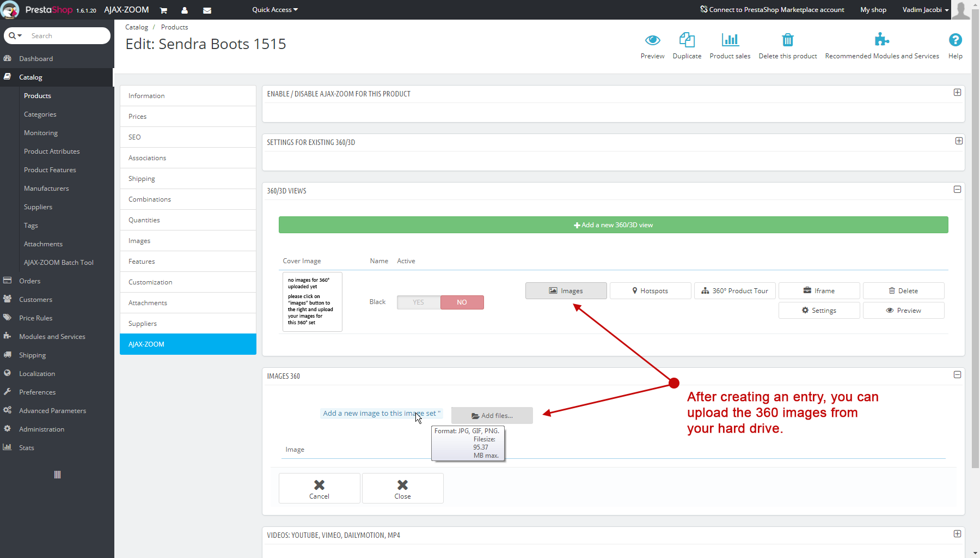This screenshot has height=558, width=980.
Task: Click the PrestaShop logo icon
Action: [10, 10]
